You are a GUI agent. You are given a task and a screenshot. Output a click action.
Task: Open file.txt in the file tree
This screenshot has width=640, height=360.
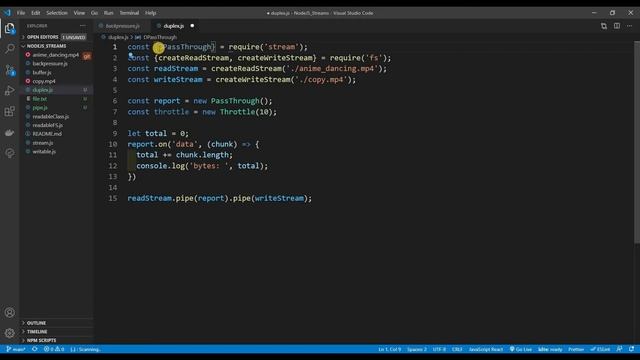click(40, 99)
